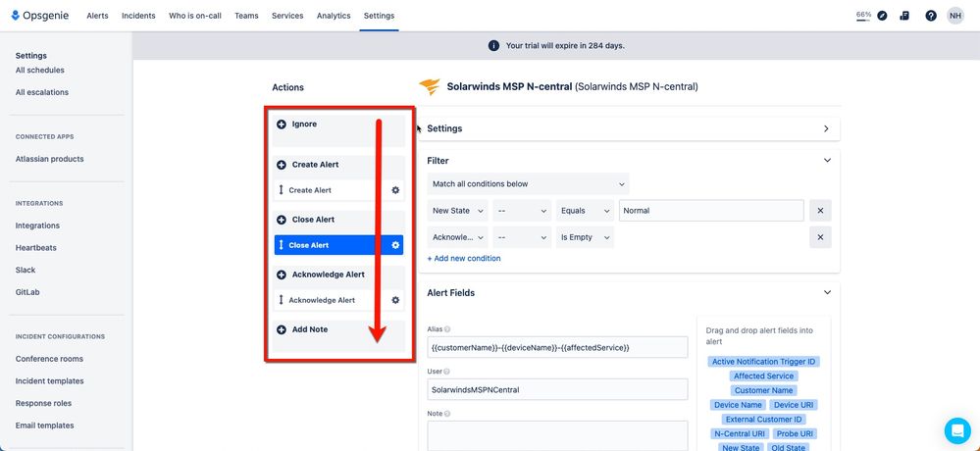Open the Analytics tab
Viewport: 980px width, 451px height.
tap(334, 16)
